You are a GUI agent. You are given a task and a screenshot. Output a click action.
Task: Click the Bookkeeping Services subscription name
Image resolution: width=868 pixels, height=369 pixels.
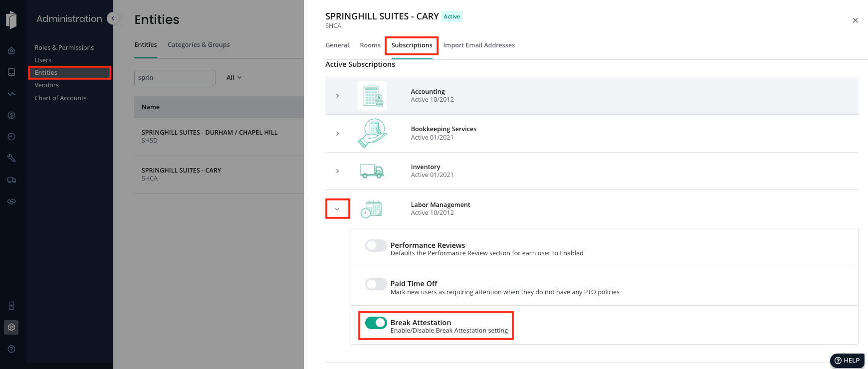click(443, 129)
